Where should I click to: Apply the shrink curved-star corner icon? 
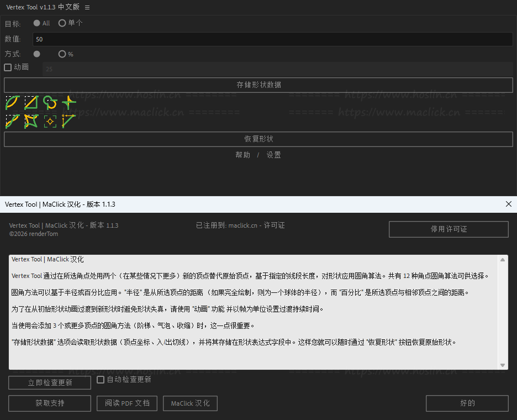click(x=31, y=121)
